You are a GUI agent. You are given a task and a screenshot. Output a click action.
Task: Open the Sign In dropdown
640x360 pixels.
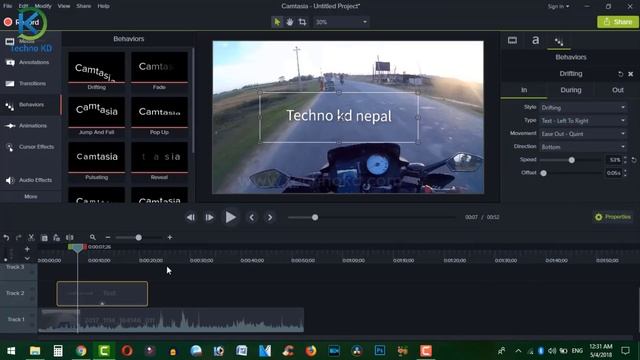[x=558, y=6]
